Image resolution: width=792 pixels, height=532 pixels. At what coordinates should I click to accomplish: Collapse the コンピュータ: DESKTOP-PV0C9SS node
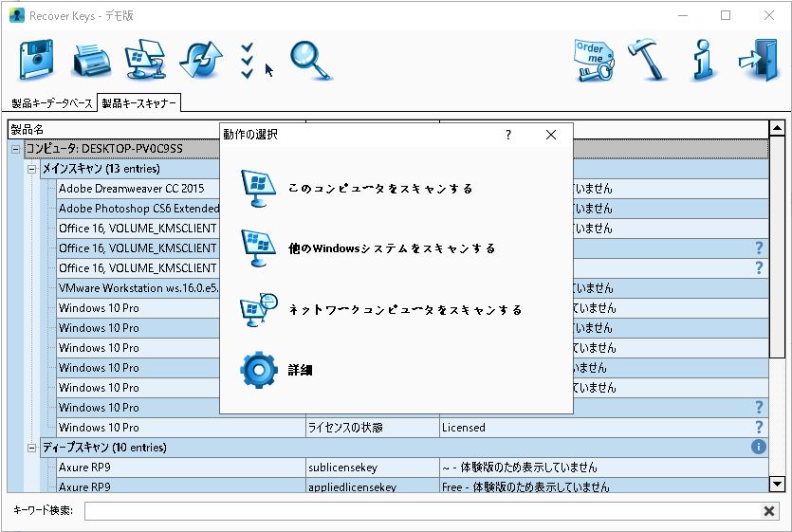(16, 149)
